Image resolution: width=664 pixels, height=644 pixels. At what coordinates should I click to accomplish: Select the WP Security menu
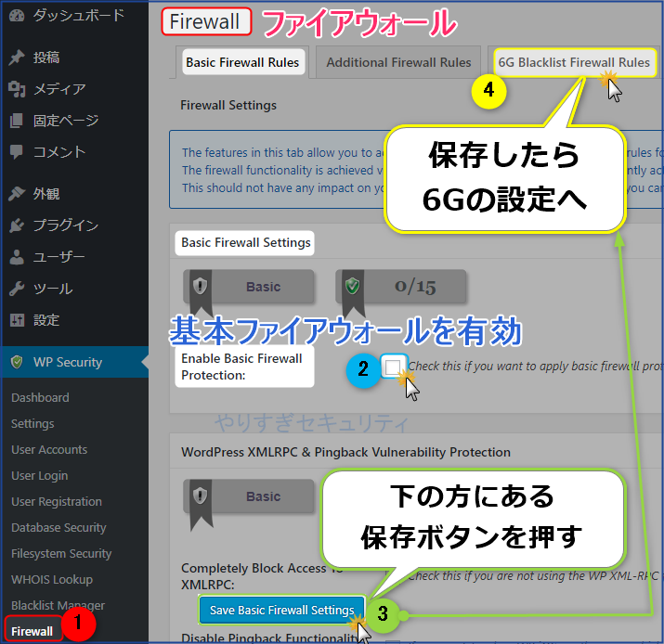[74, 362]
